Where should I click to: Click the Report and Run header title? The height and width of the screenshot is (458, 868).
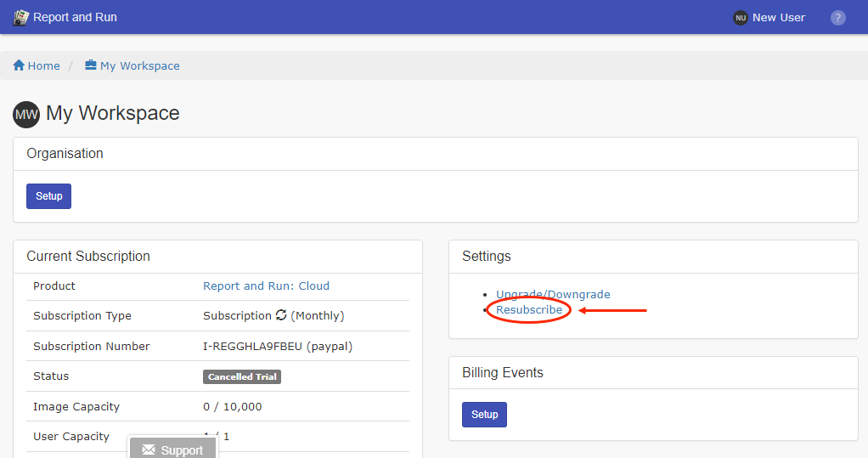tap(75, 17)
